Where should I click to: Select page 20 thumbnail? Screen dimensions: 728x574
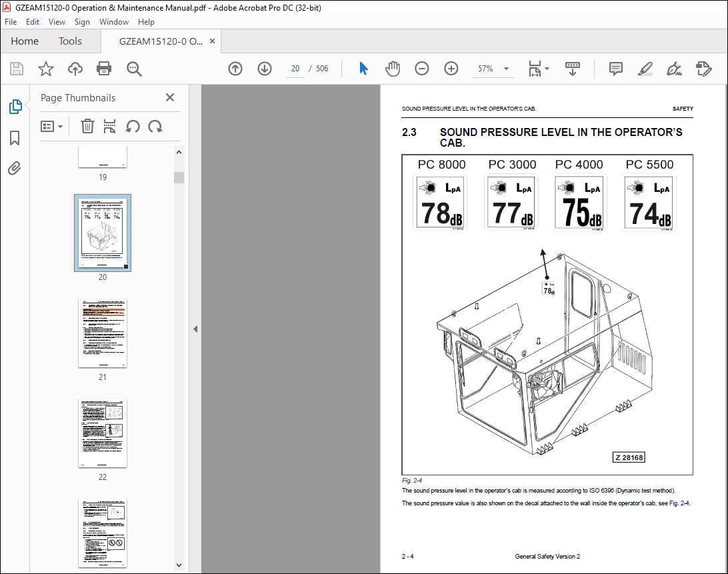pos(103,233)
